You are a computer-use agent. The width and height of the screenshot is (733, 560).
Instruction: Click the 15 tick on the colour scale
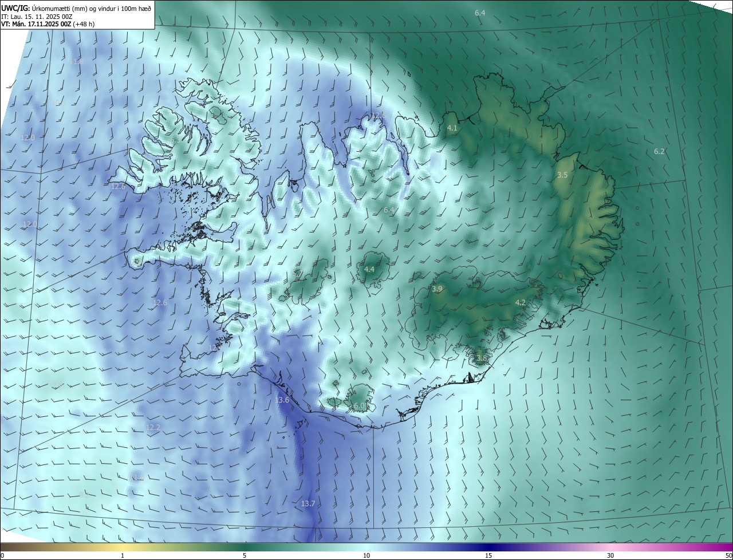(x=488, y=555)
